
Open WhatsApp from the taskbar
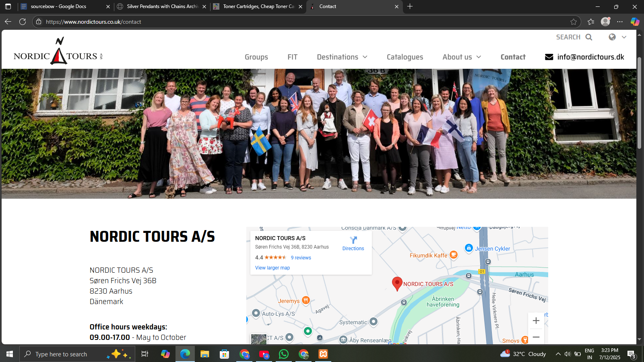[x=284, y=354]
